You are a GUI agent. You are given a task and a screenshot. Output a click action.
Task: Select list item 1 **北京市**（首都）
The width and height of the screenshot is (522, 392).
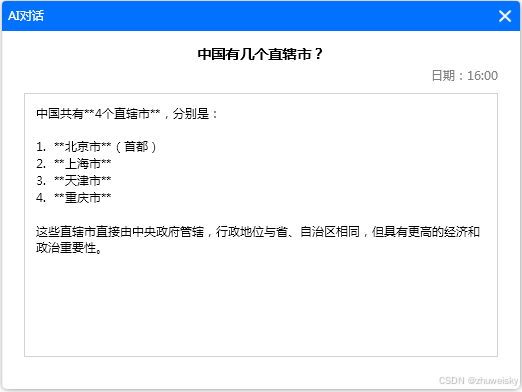(96, 146)
